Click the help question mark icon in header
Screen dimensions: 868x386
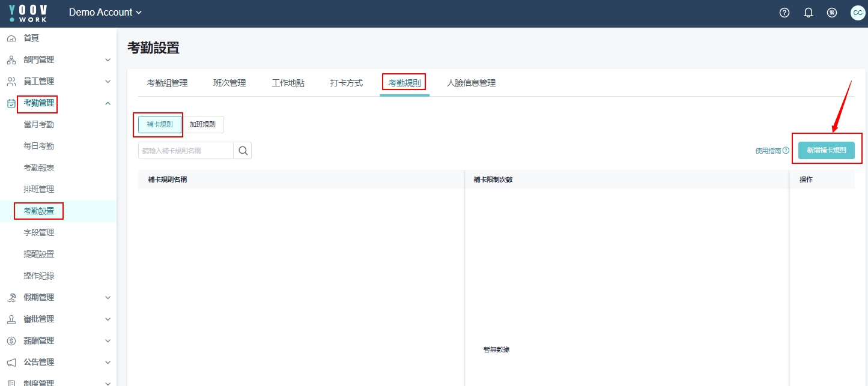(784, 13)
